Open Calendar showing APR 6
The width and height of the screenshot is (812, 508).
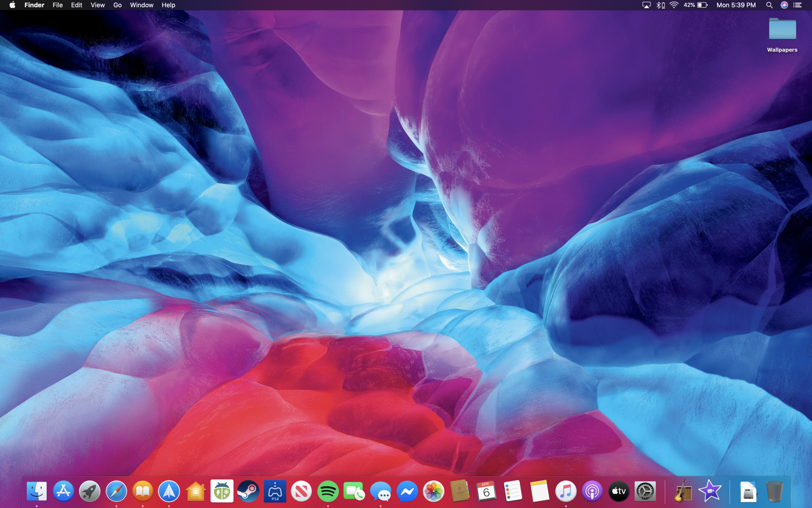click(x=486, y=491)
